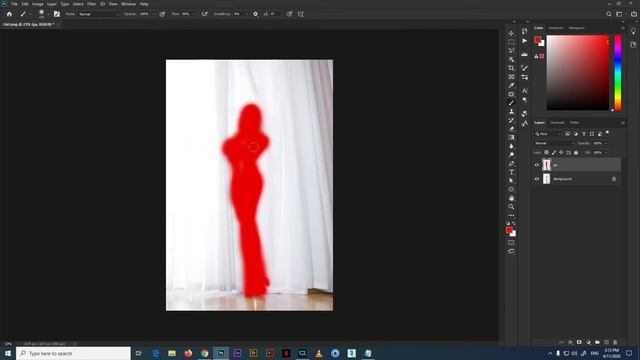The width and height of the screenshot is (640, 360).
Task: Open the Image menu
Action: point(38,4)
